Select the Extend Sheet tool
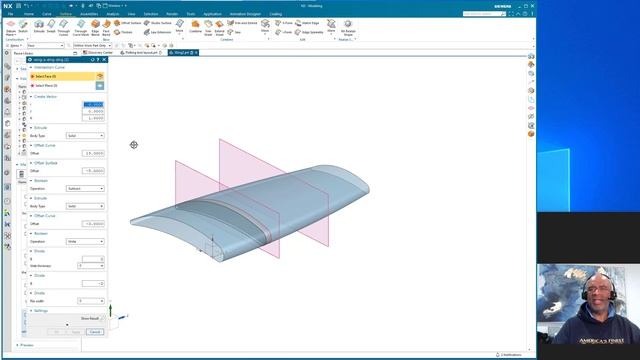This screenshot has width=640, height=360. pyautogui.click(x=220, y=28)
